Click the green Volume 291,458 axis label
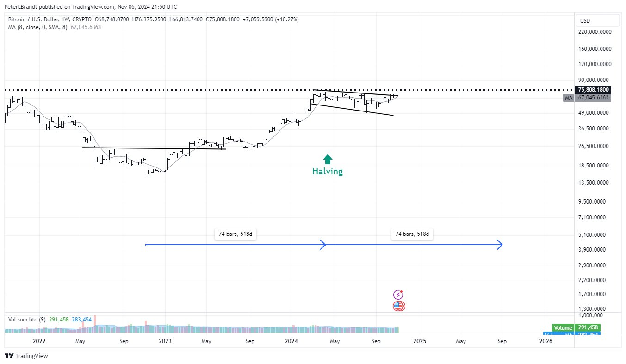 coord(563,327)
